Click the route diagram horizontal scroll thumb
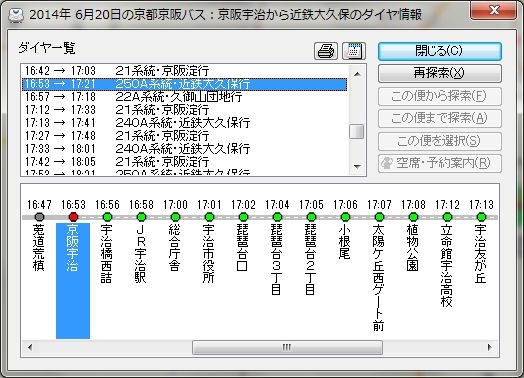Screen dimensions: 524x378 (287, 347)
